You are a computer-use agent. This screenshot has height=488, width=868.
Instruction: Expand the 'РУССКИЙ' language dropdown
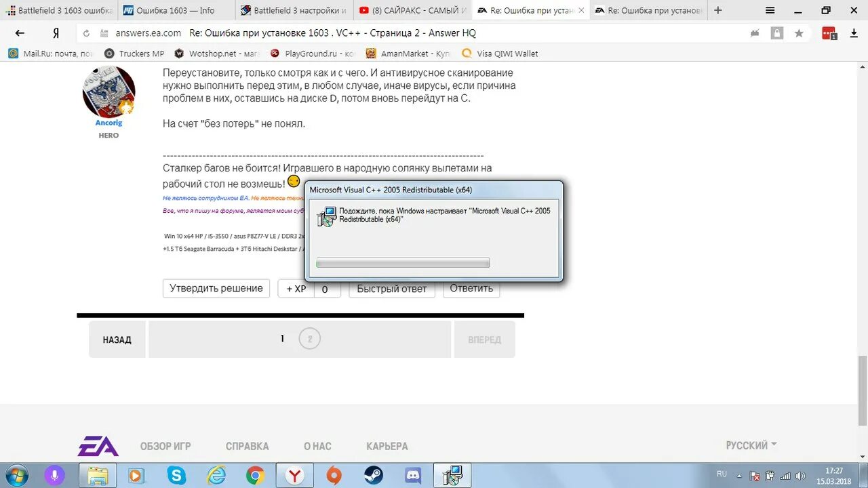[x=751, y=445]
